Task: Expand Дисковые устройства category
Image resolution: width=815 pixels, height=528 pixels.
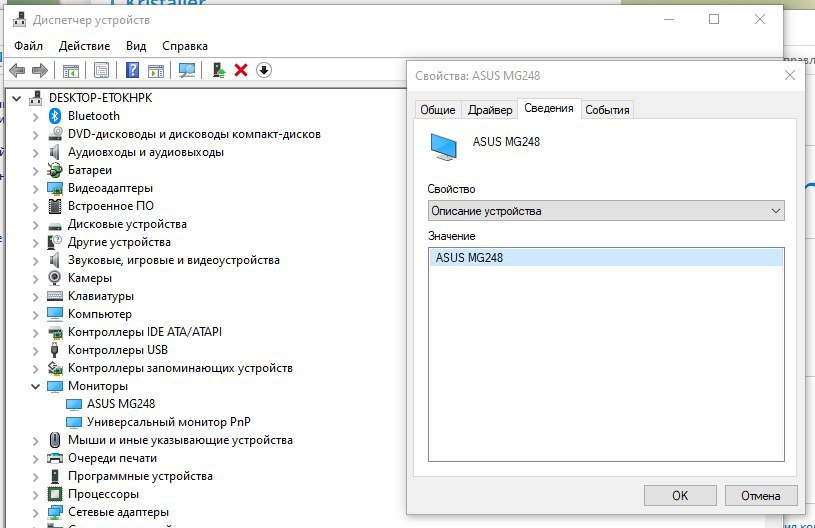Action: click(35, 225)
